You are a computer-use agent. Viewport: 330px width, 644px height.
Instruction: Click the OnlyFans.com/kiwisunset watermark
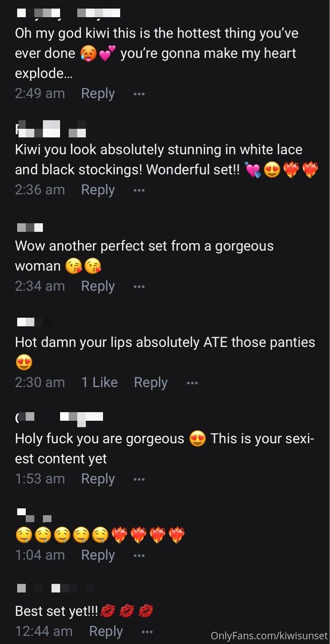tap(269, 635)
